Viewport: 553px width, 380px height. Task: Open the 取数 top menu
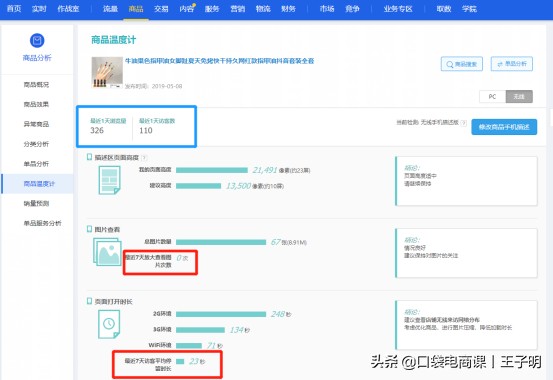tap(444, 9)
